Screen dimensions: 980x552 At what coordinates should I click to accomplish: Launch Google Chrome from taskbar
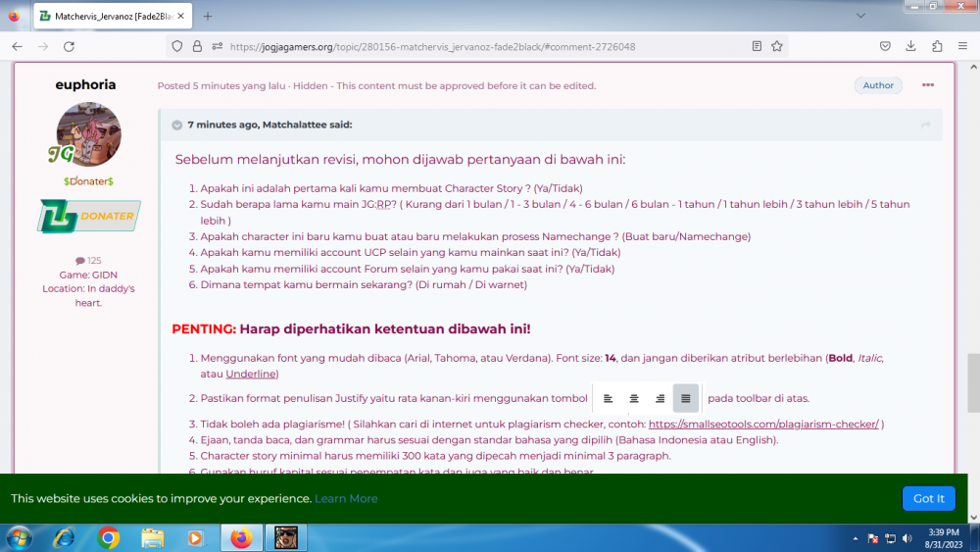point(108,538)
